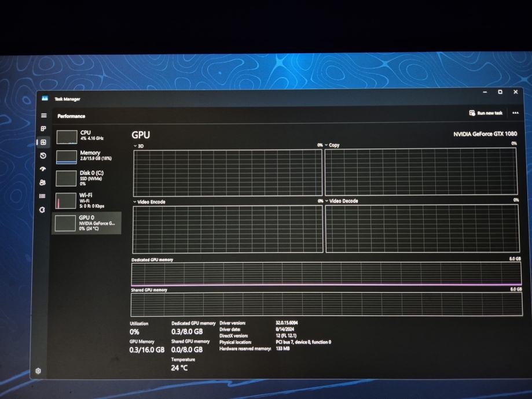This screenshot has width=532, height=399.
Task: Click Run new task button
Action: (486, 113)
